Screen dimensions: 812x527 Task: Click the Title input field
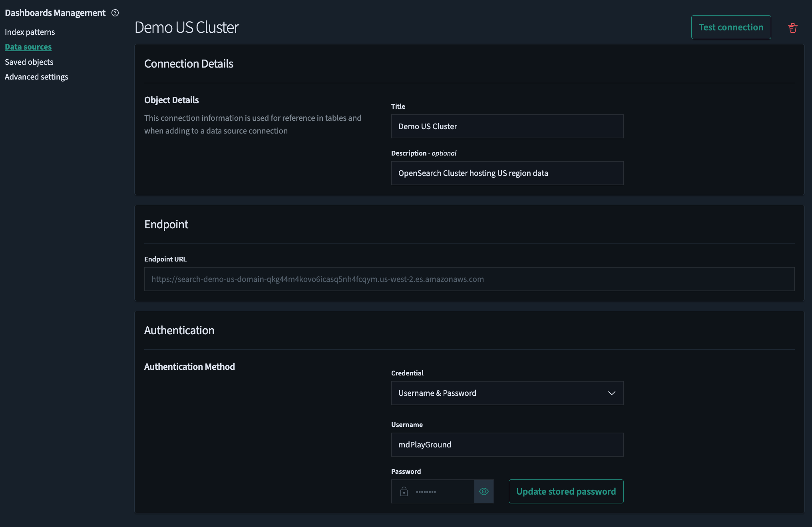point(507,126)
